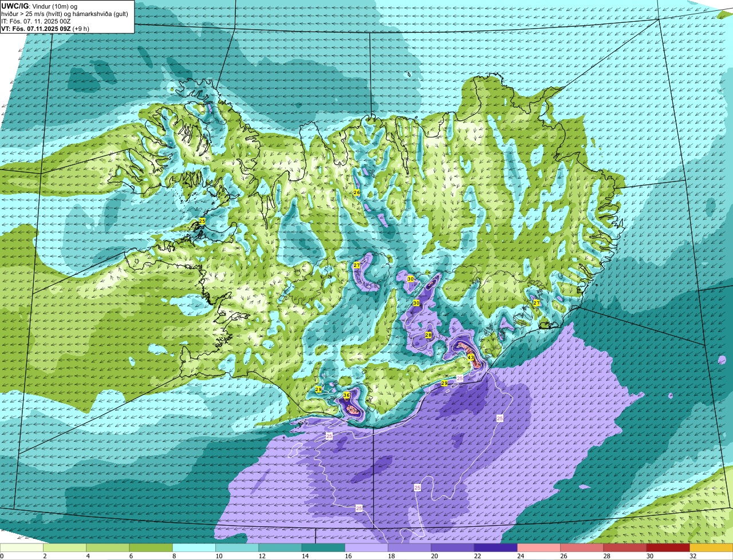The width and height of the screenshot is (733, 560).
Task: Select the light cyan 8–10 m/s legend swatch
Action: (x=194, y=547)
